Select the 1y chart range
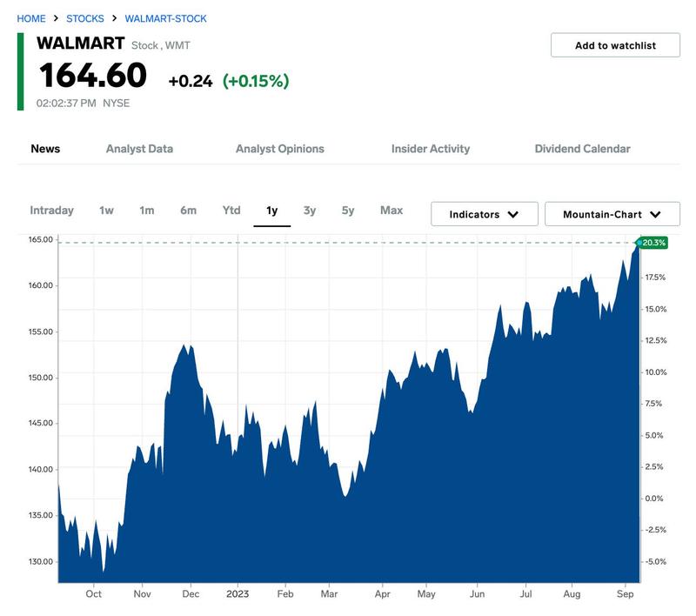The image size is (696, 616). pos(272,211)
